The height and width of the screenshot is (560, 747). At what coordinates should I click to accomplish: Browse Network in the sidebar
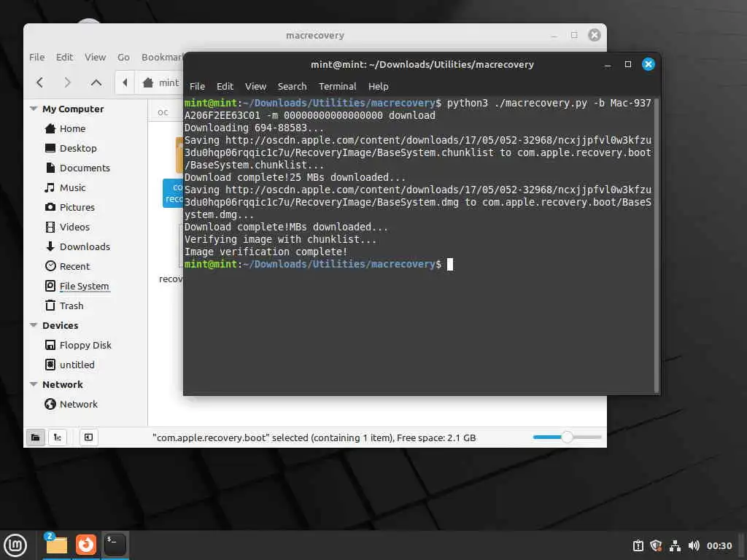coord(78,404)
